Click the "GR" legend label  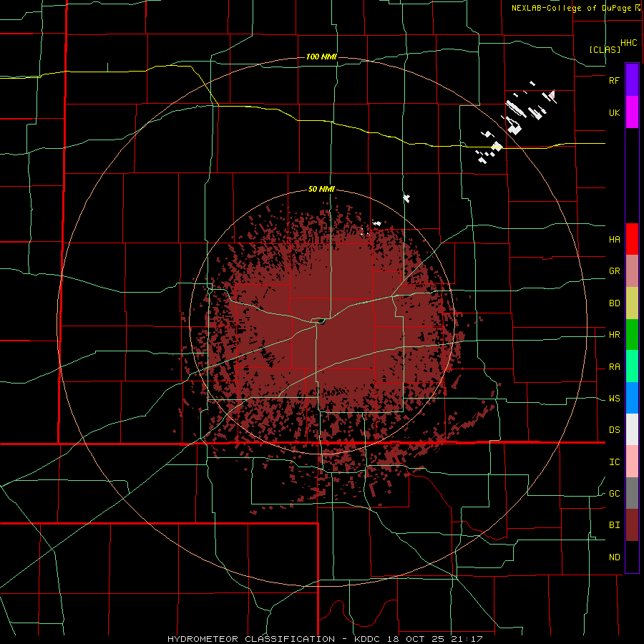(614, 271)
